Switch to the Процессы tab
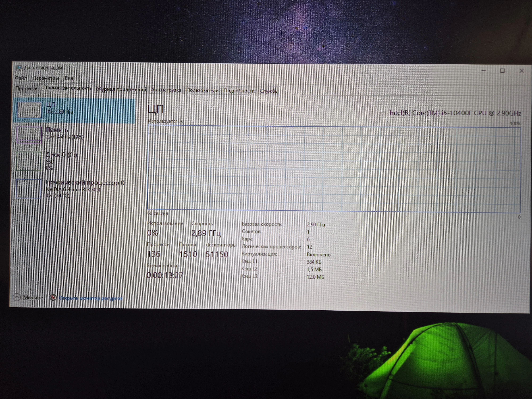Image resolution: width=532 pixels, height=399 pixels. tap(27, 88)
